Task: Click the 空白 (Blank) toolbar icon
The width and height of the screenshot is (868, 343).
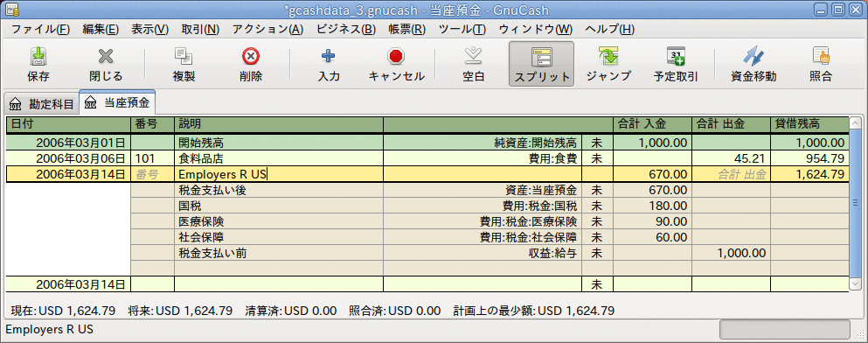Action: point(473,56)
